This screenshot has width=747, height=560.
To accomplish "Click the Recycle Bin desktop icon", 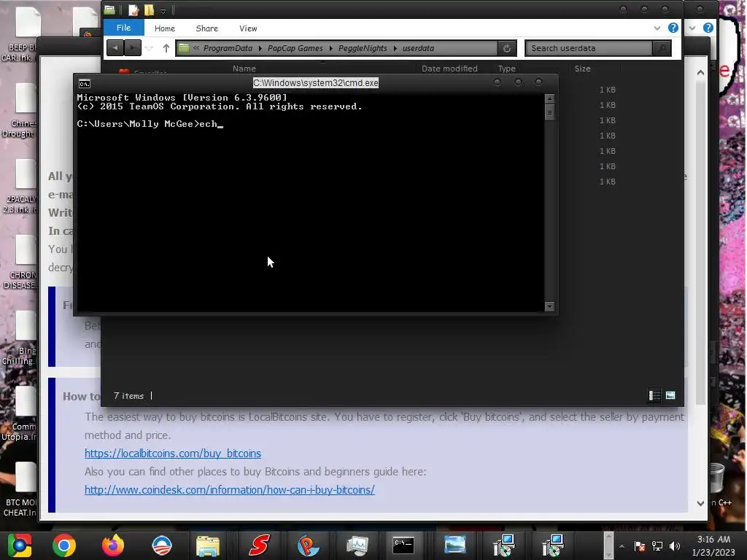I will tap(717, 478).
